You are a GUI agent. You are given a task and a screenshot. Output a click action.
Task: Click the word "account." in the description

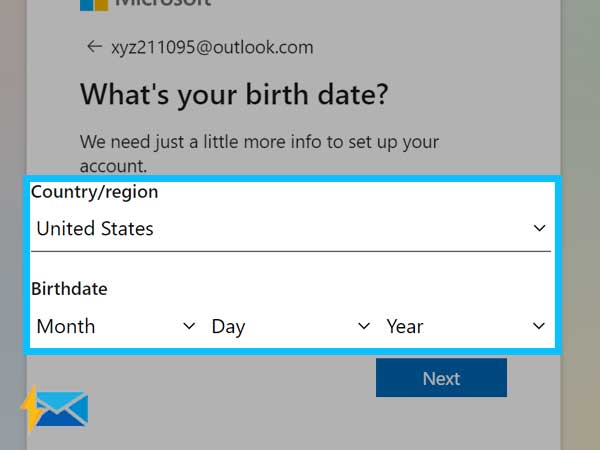click(113, 166)
